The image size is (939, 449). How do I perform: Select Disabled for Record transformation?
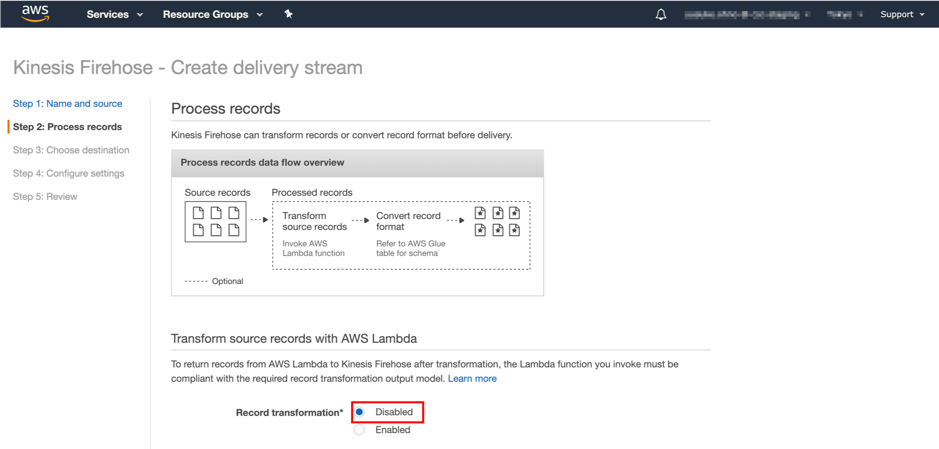359,412
